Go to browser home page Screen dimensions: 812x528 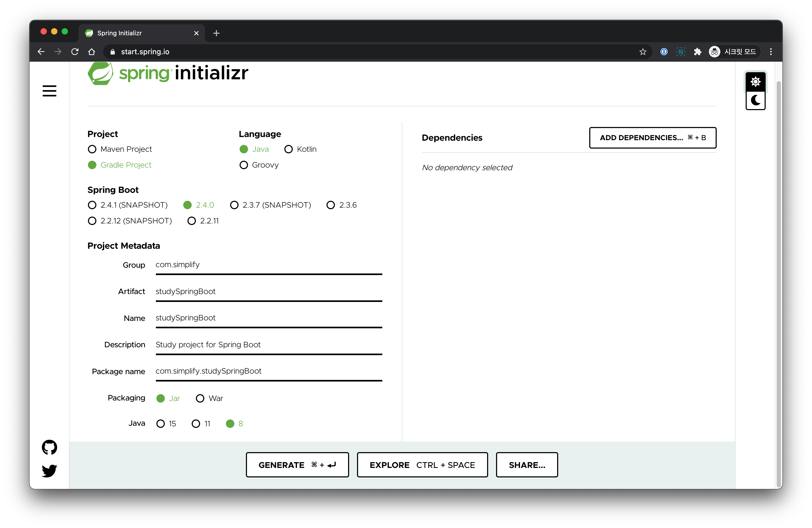91,52
